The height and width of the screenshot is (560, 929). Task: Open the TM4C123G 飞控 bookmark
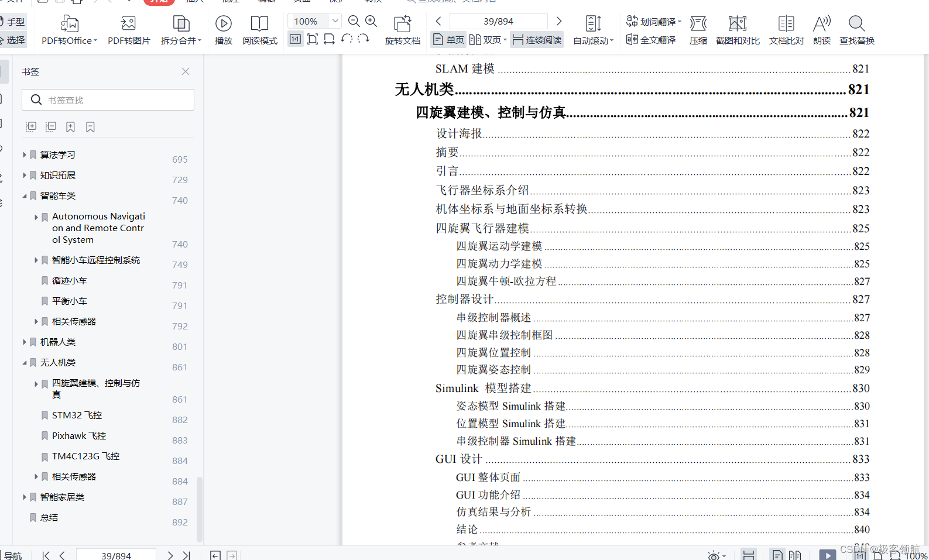[x=85, y=456]
